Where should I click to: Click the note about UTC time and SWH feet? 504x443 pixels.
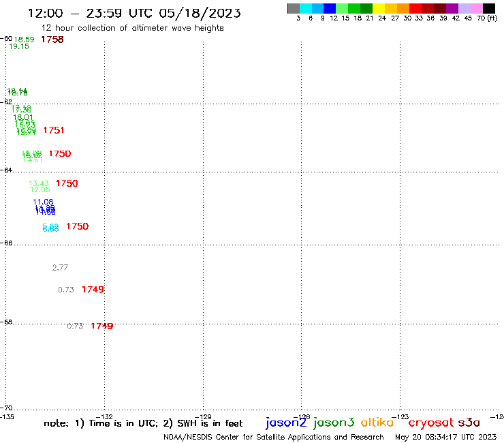click(x=143, y=423)
